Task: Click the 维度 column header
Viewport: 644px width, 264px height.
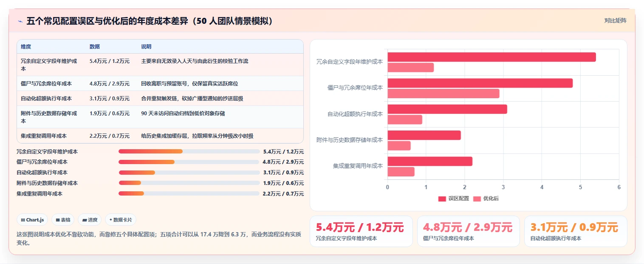Action: (x=26, y=47)
